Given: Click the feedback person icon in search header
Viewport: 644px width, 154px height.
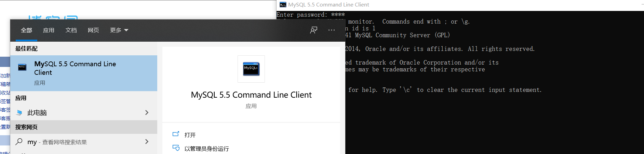Looking at the screenshot, I should coord(313,30).
